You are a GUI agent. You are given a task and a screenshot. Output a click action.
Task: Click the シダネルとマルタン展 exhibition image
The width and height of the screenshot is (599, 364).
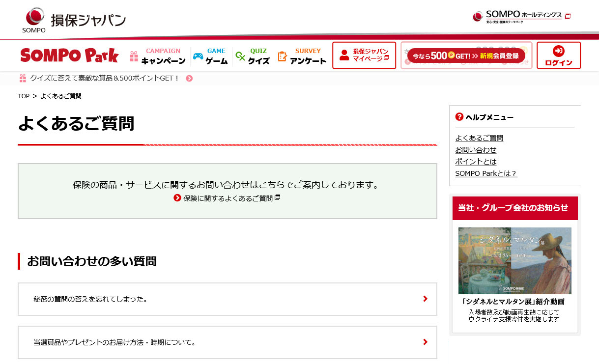(514, 261)
